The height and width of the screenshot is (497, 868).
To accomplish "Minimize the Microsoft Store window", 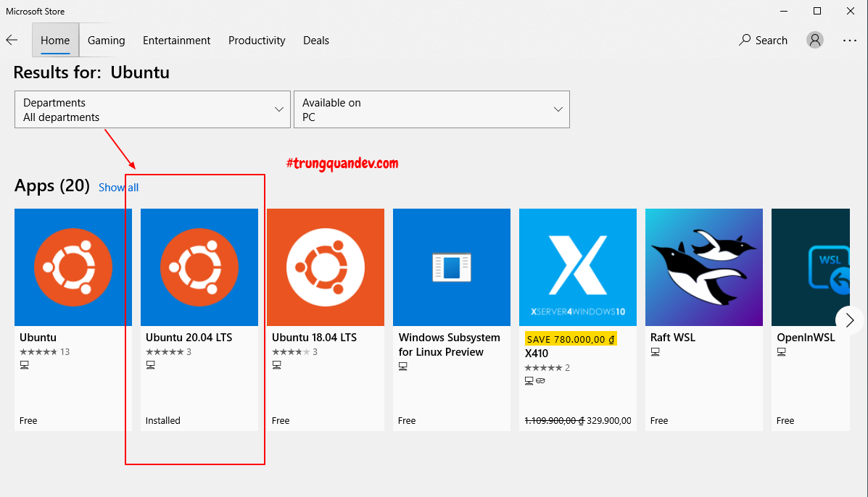I will (x=784, y=11).
